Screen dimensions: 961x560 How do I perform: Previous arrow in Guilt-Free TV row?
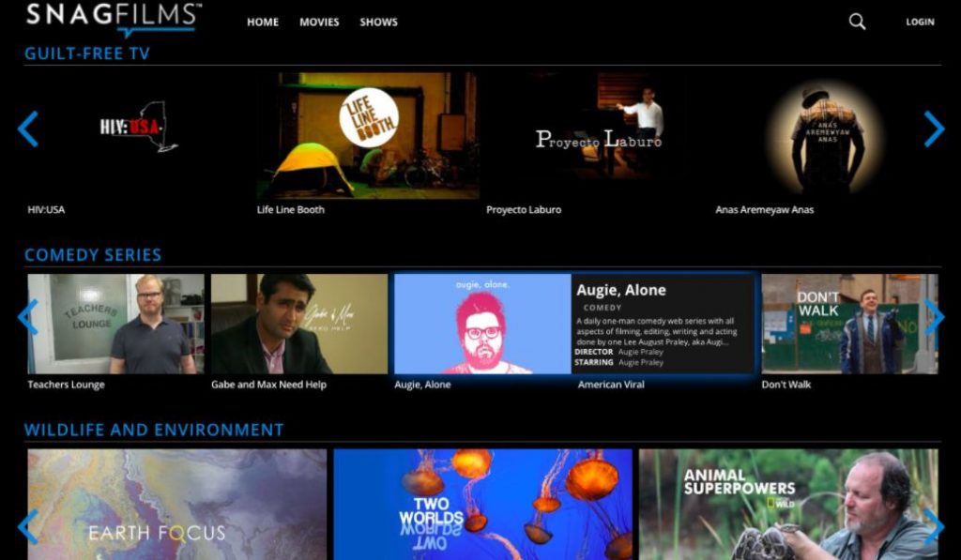(27, 129)
